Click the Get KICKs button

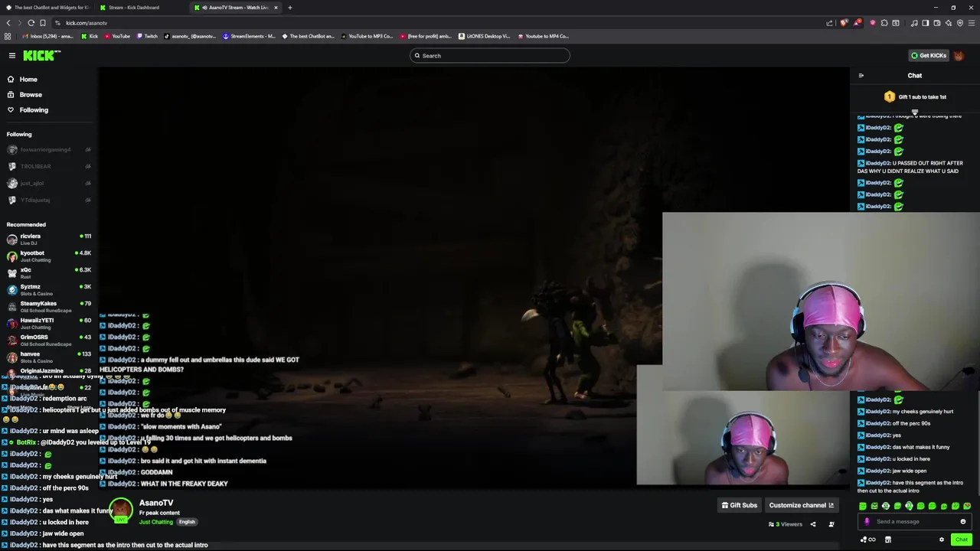point(928,56)
